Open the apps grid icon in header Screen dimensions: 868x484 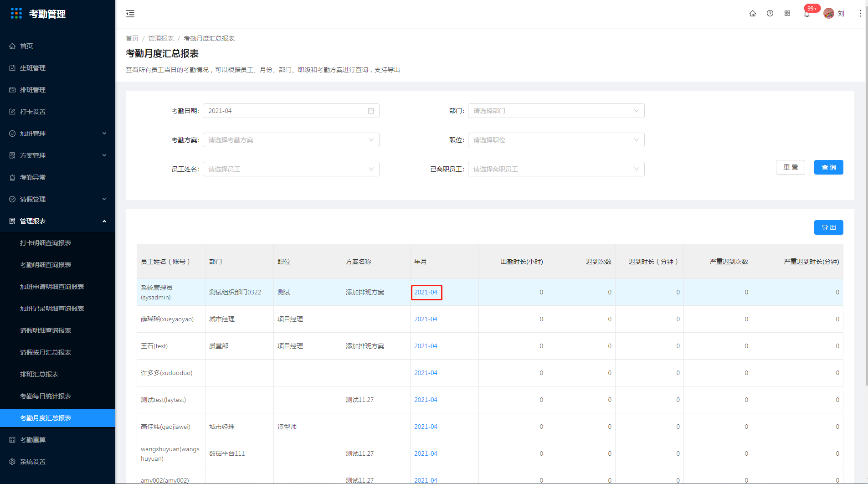tap(787, 14)
